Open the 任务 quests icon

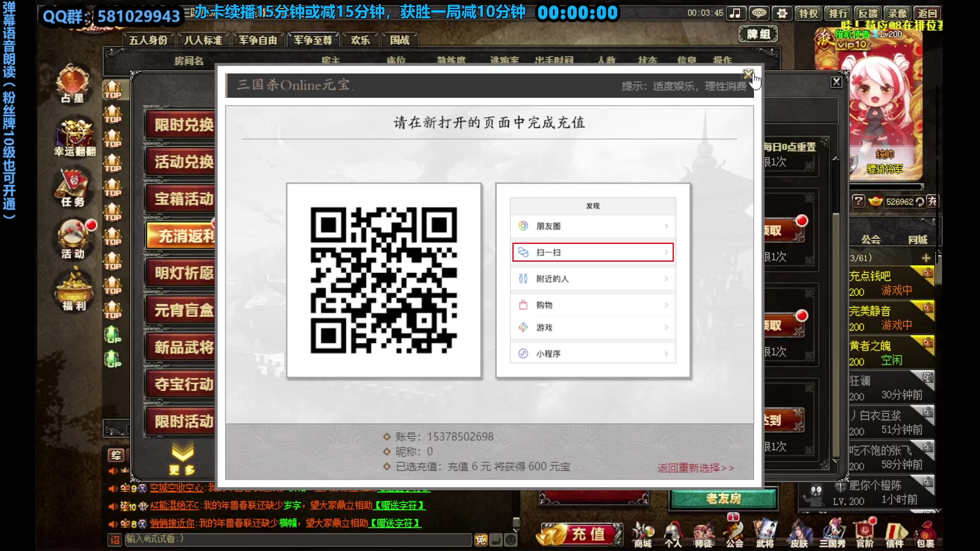click(72, 188)
